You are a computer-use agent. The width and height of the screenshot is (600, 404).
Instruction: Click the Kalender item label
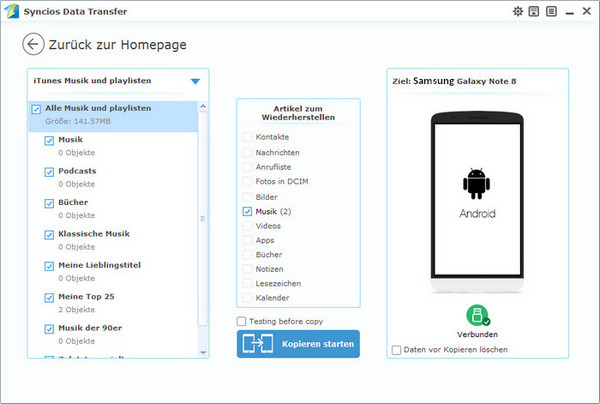pyautogui.click(x=272, y=298)
